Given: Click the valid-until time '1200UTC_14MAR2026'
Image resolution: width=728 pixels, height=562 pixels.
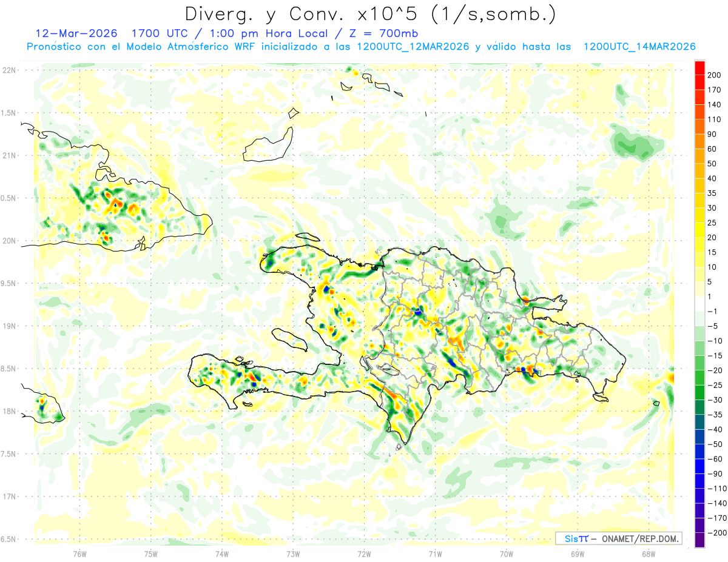Looking at the screenshot, I should point(639,47).
